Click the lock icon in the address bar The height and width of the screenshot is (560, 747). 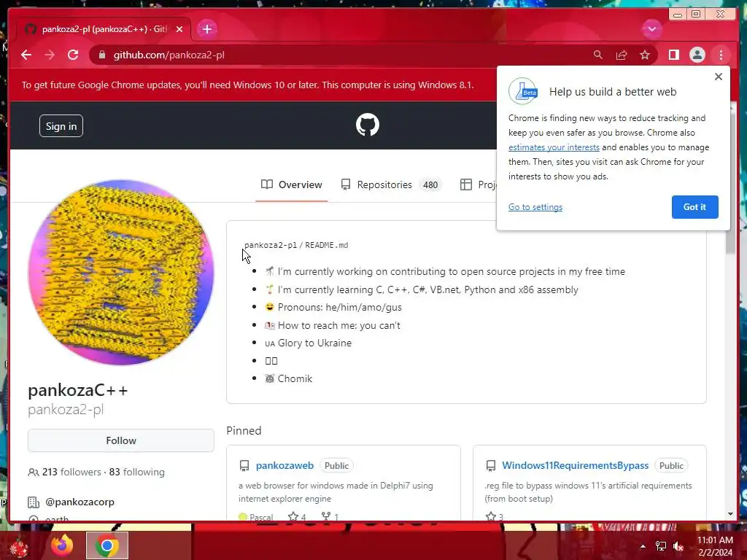[x=101, y=55]
